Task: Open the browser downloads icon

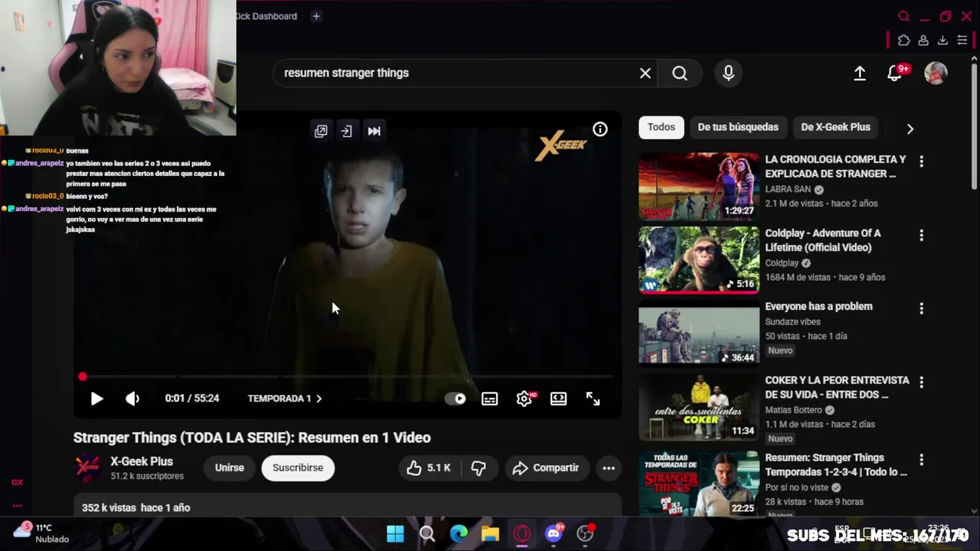Action: 942,41
